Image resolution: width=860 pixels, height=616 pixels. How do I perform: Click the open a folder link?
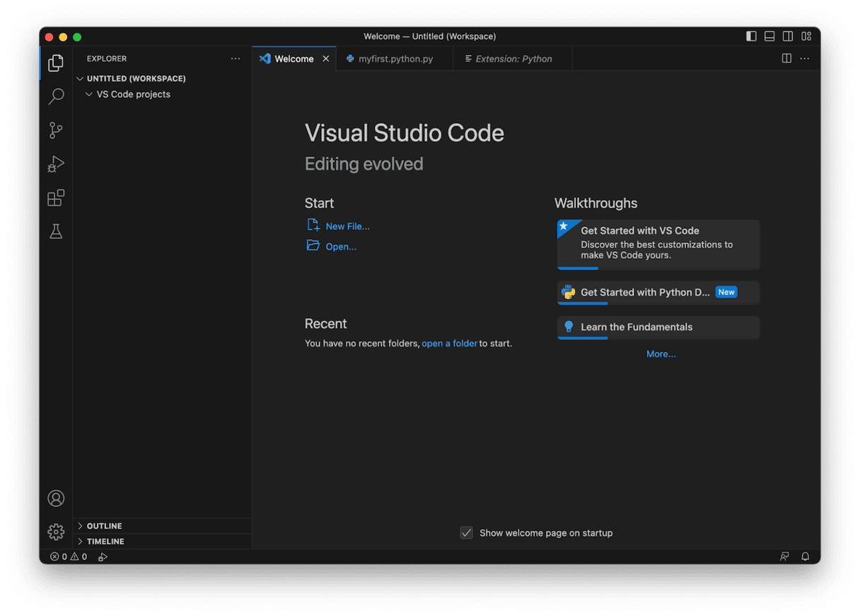[x=450, y=343]
